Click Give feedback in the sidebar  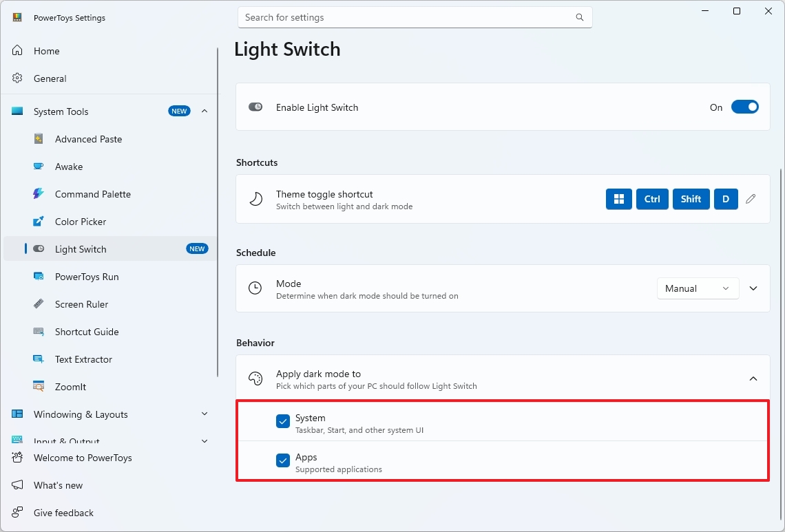[63, 513]
